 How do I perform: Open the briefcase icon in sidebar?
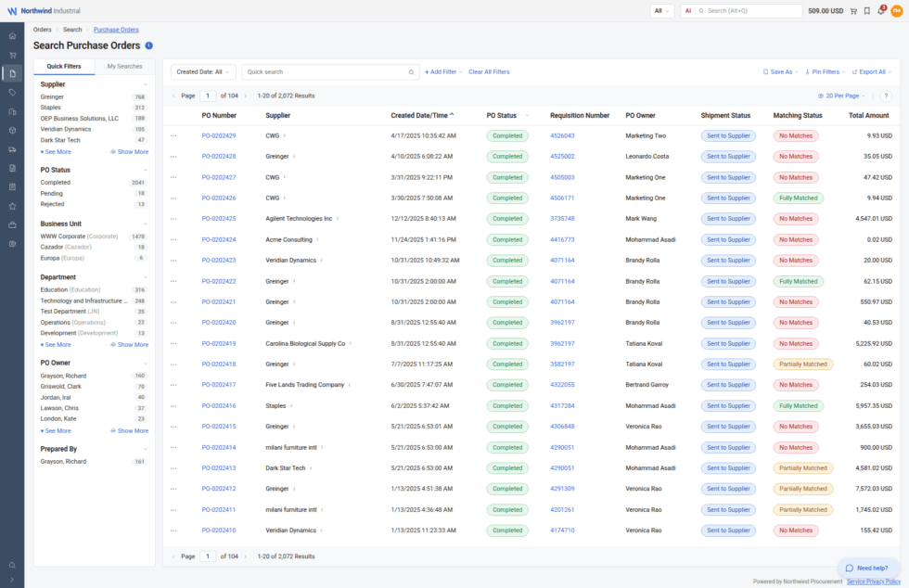(x=12, y=225)
